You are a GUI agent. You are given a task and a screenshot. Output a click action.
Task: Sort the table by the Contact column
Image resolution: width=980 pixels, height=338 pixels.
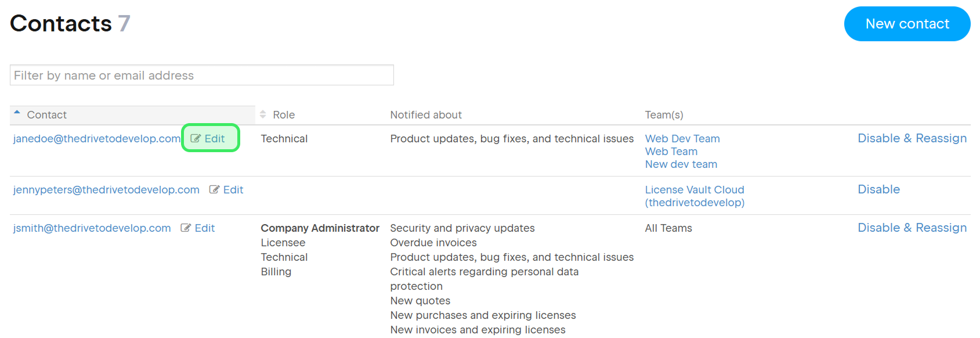click(46, 115)
